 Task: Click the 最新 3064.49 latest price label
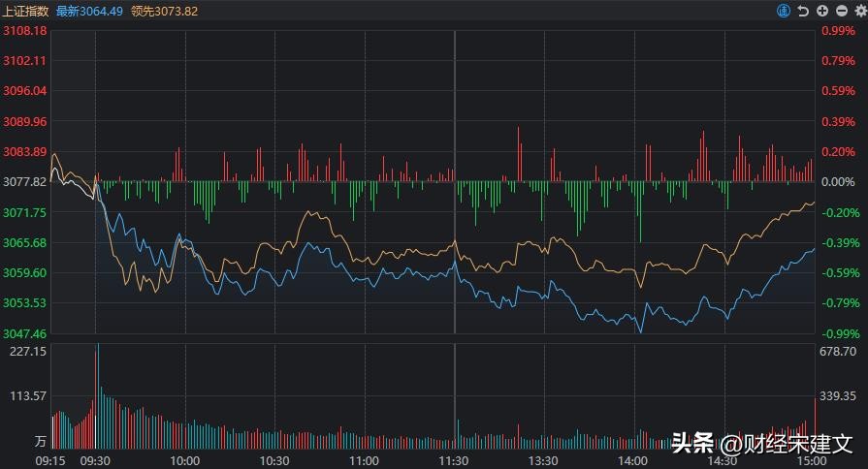coord(89,11)
